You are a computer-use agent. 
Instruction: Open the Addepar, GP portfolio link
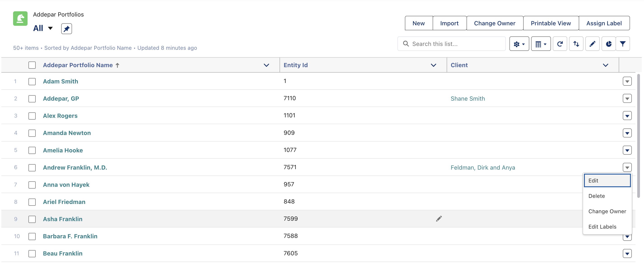click(61, 99)
